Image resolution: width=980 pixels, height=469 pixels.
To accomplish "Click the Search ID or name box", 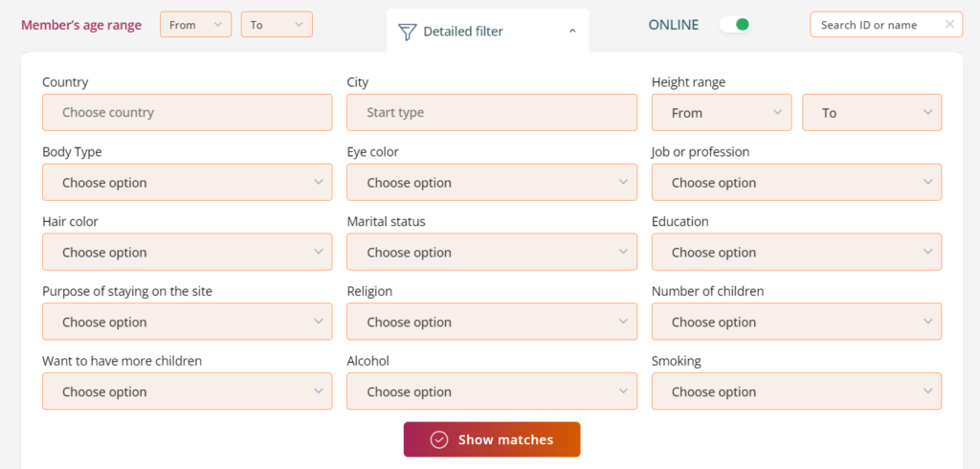I will coord(876,25).
